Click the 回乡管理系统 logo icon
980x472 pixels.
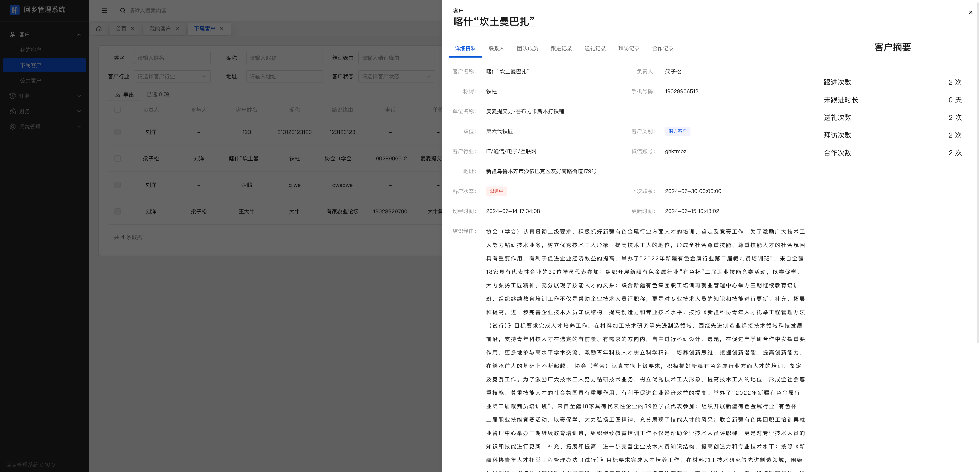tap(14, 10)
